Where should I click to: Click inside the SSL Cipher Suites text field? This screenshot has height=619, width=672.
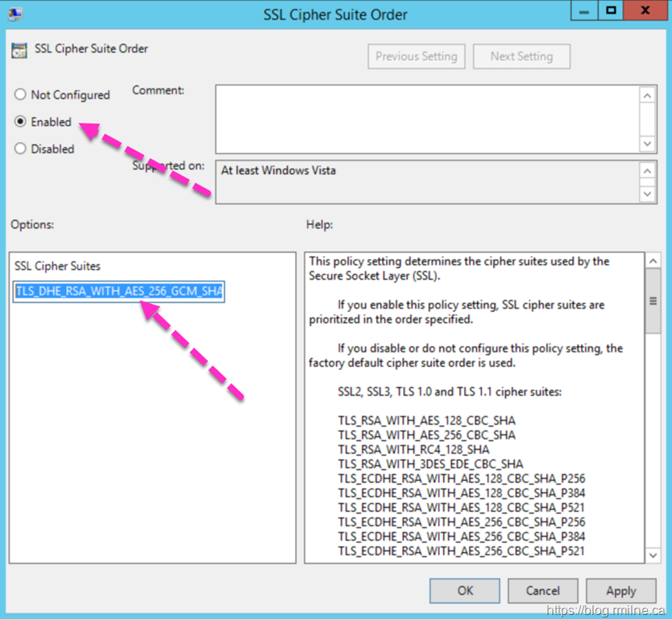(118, 291)
